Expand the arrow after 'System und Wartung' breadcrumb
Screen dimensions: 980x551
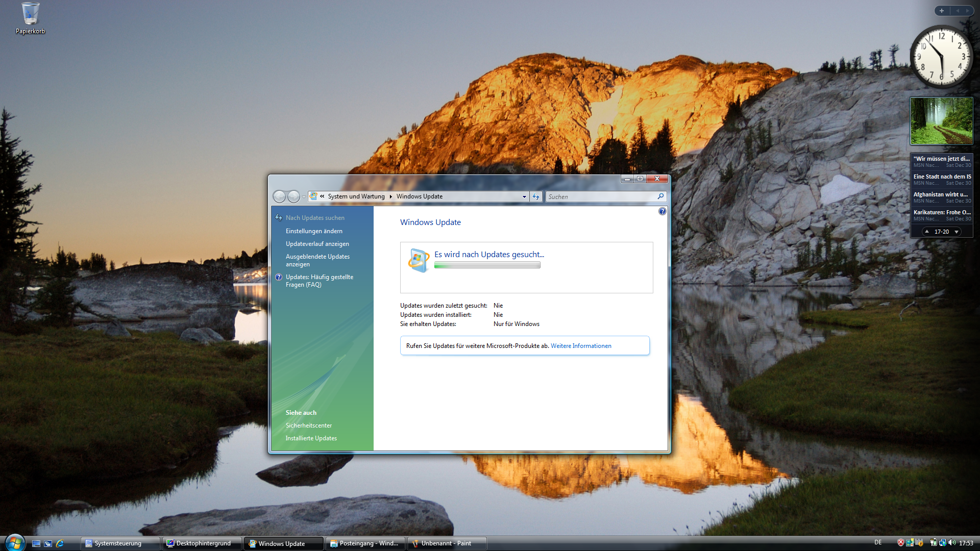pyautogui.click(x=391, y=196)
